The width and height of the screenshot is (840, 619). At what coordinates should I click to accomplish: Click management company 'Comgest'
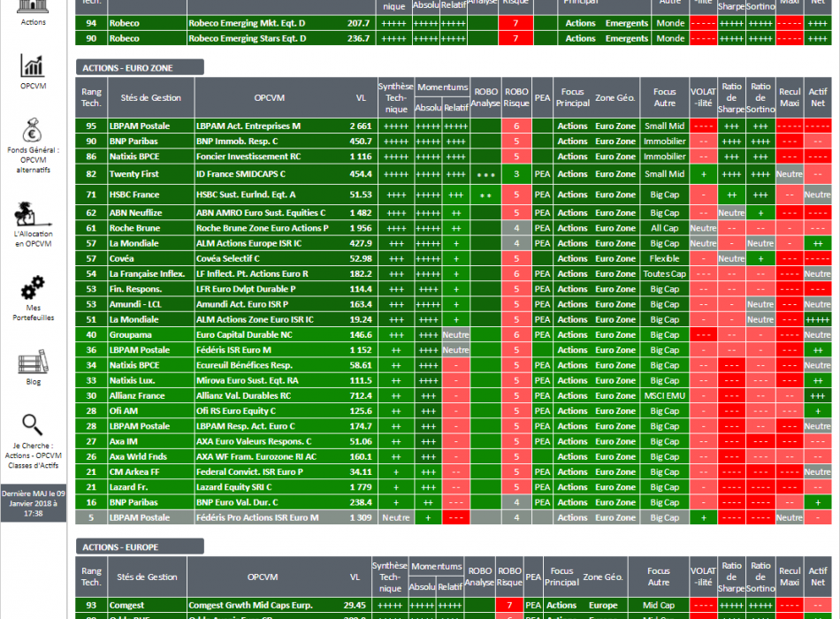pos(126,606)
